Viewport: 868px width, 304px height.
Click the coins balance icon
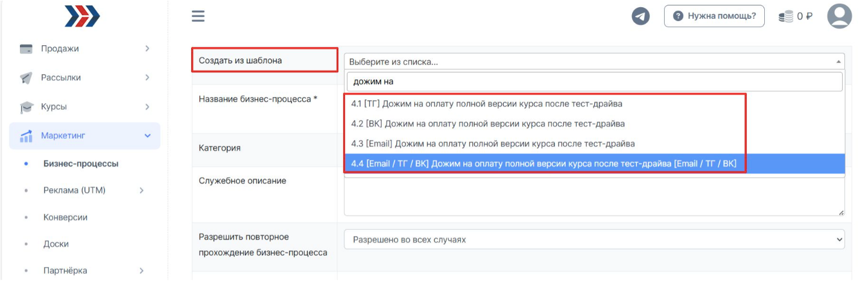pyautogui.click(x=785, y=16)
